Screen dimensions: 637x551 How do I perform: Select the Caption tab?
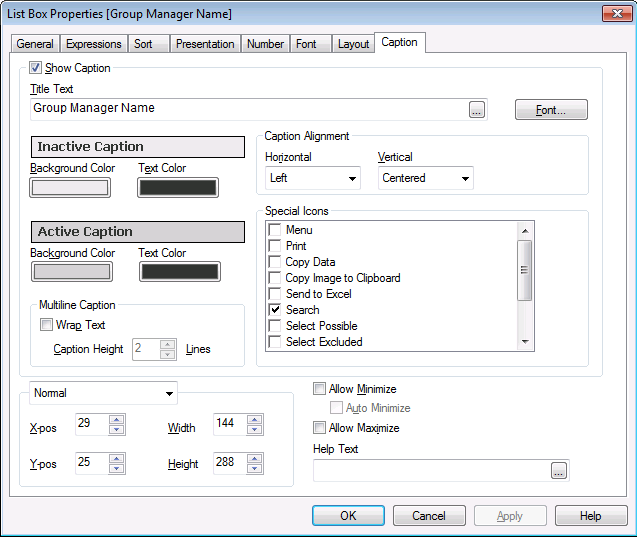point(399,42)
